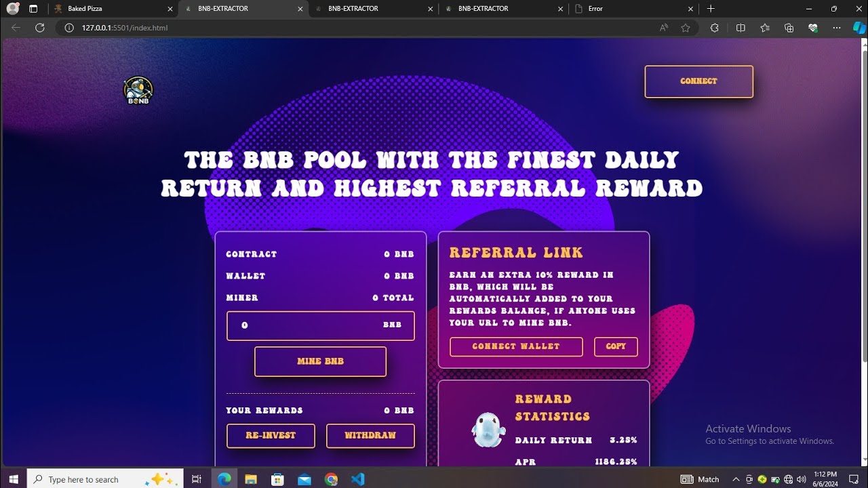The height and width of the screenshot is (488, 868).
Task: Open Collections icon
Action: pos(789,28)
